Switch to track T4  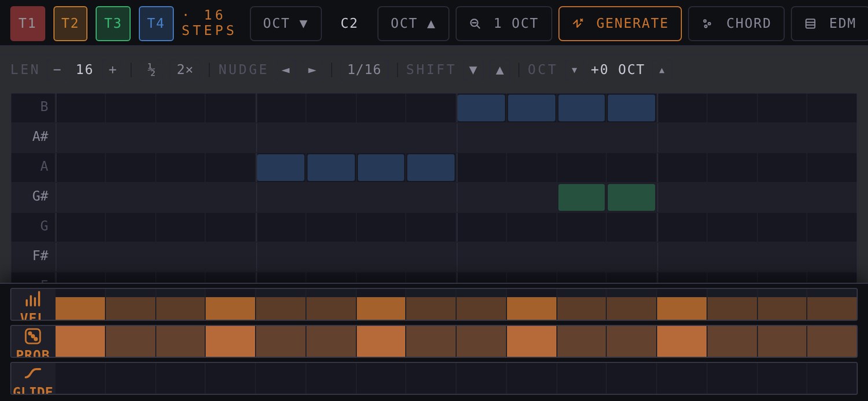point(156,24)
